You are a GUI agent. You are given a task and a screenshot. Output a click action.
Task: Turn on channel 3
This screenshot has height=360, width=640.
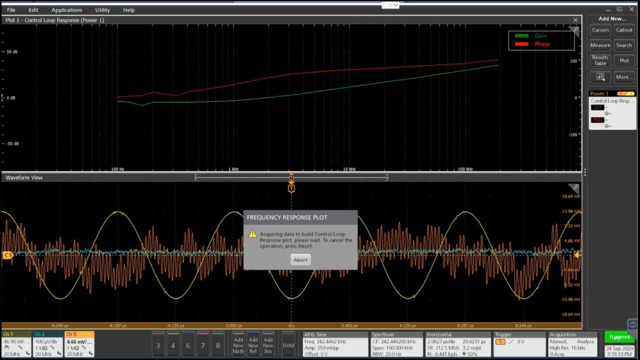click(x=158, y=344)
